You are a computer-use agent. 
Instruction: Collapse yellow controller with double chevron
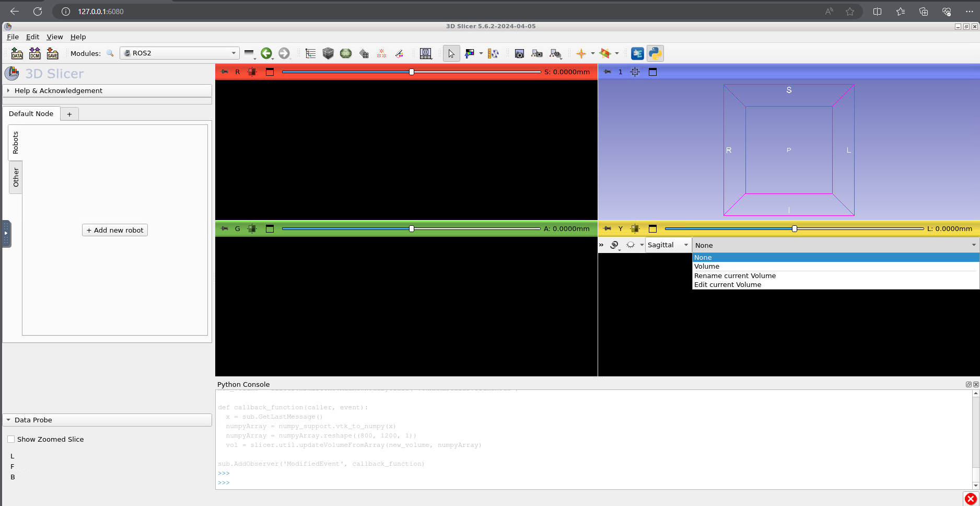[x=601, y=245]
